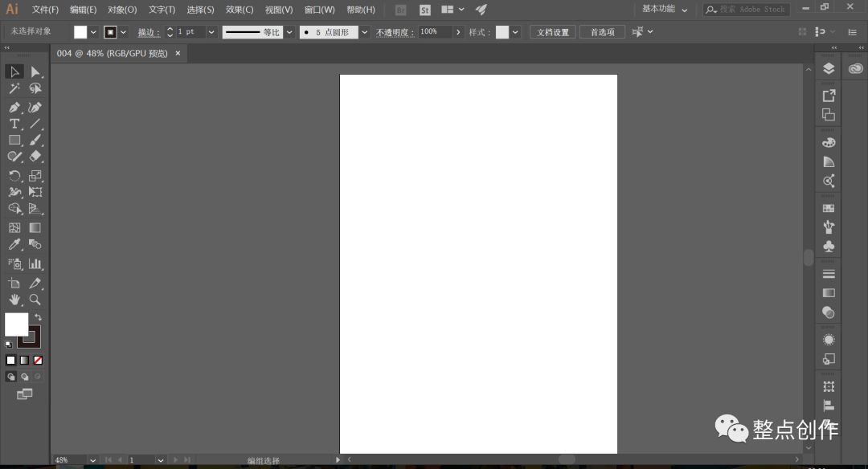Click the large fill color box
This screenshot has height=469, width=868.
17,324
